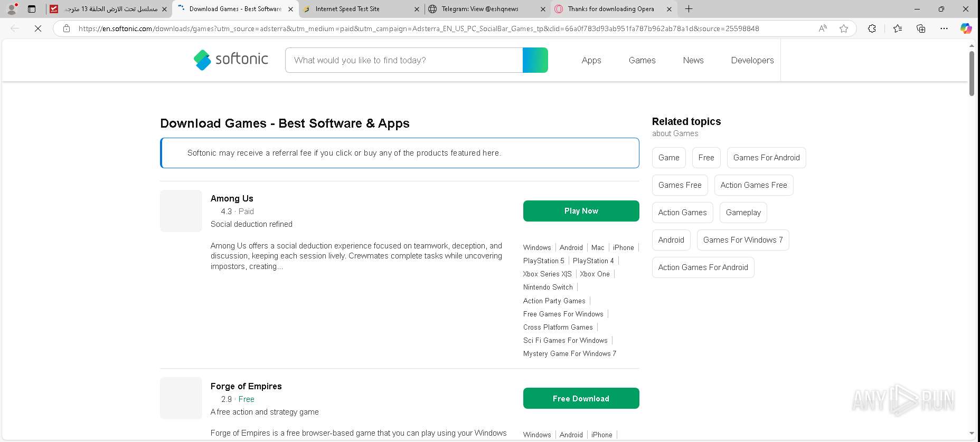Open the PlayStation 5 link
980x442 pixels.
pos(544,261)
